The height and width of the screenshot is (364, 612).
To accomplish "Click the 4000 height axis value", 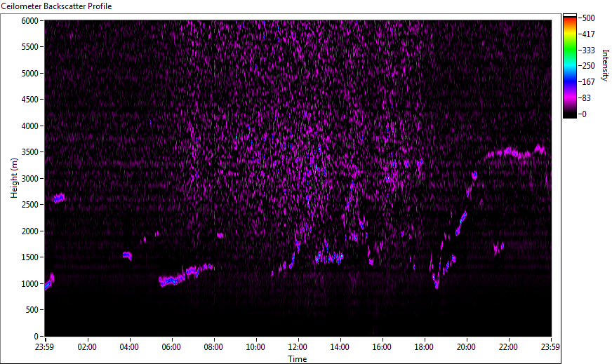I will tap(29, 126).
